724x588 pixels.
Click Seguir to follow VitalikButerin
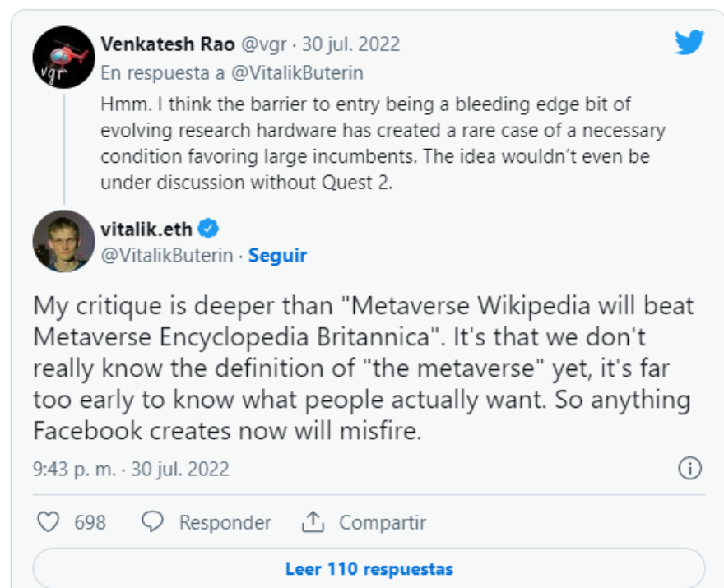point(277,256)
